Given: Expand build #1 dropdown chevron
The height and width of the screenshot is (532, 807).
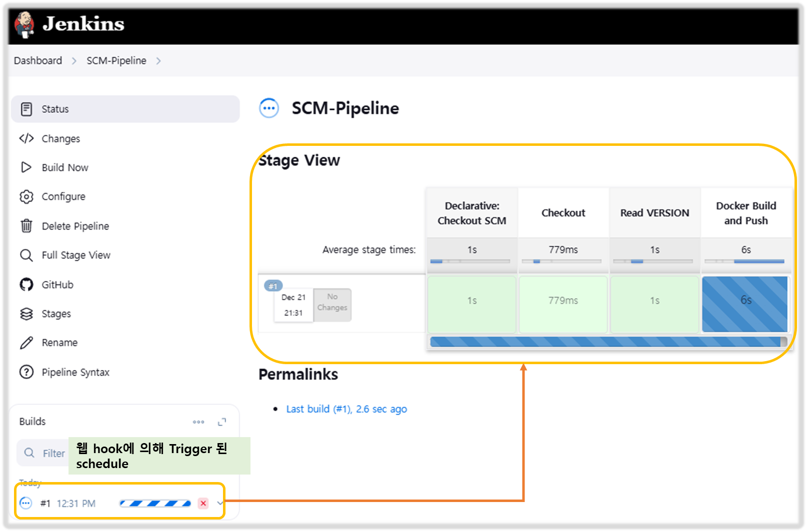Looking at the screenshot, I should tap(220, 504).
